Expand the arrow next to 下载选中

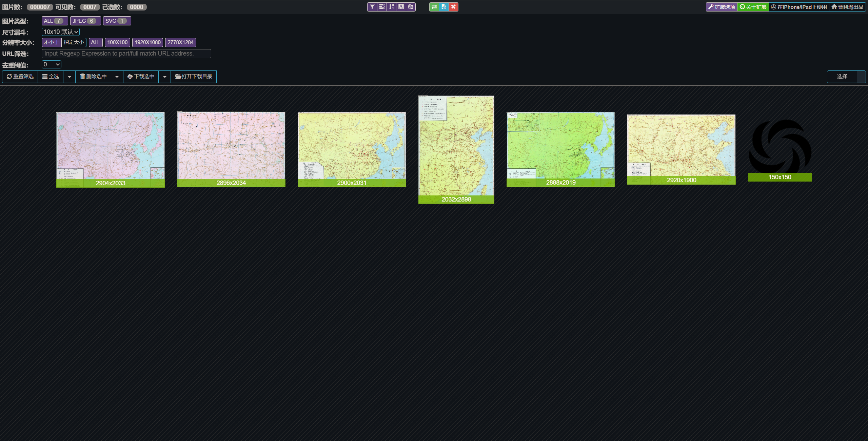click(165, 77)
